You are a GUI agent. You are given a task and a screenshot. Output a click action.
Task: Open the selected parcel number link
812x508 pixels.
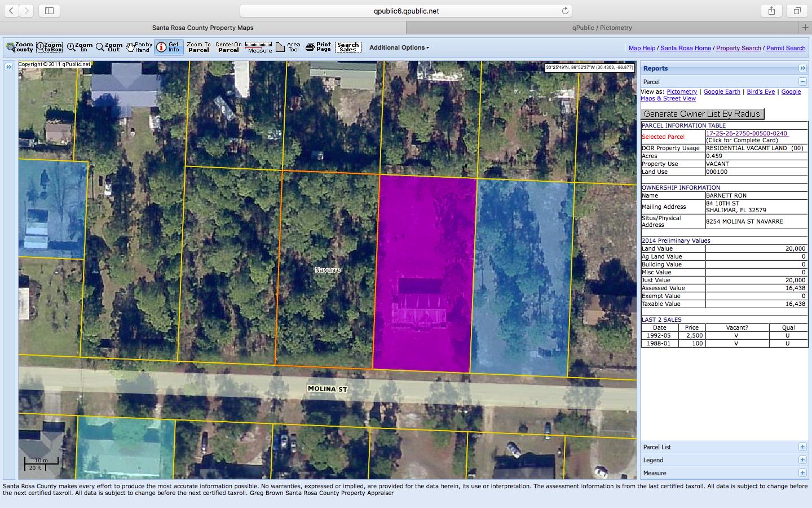click(746, 134)
